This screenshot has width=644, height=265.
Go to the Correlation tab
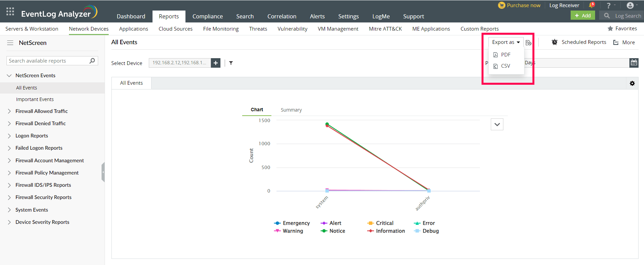[282, 16]
